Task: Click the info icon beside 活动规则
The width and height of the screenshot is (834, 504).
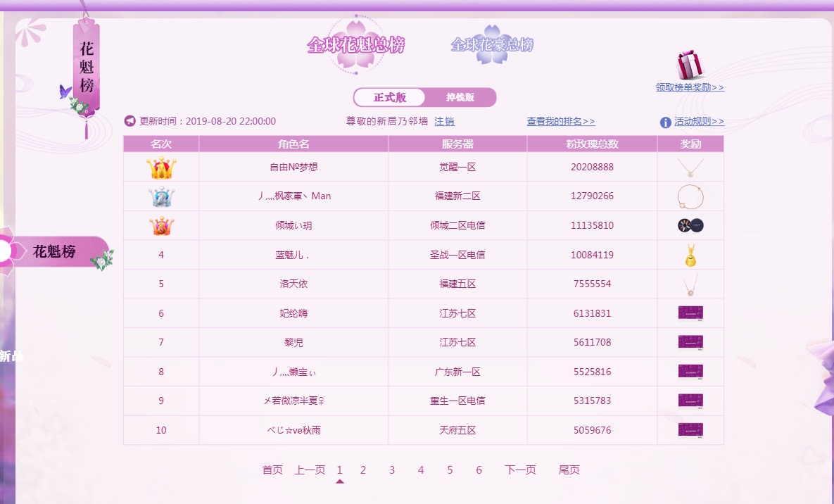Action: coord(665,122)
